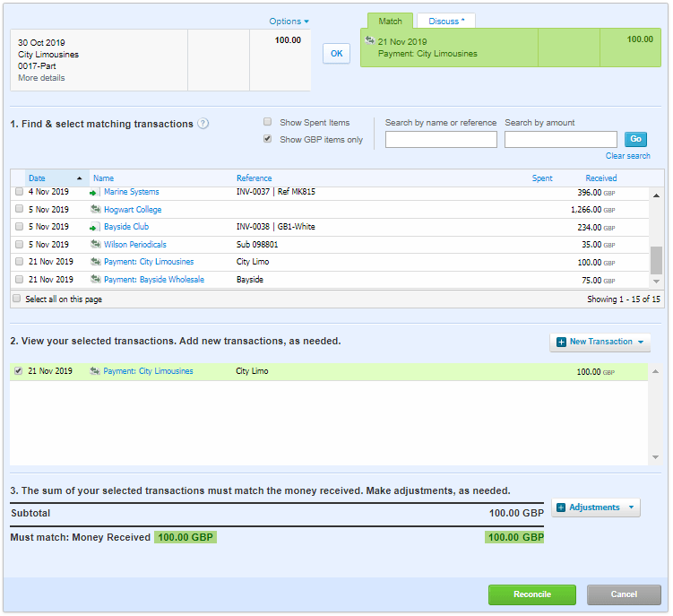Uncheck Show GBP items only
Image resolution: width=673 pixels, height=616 pixels.
coord(267,139)
